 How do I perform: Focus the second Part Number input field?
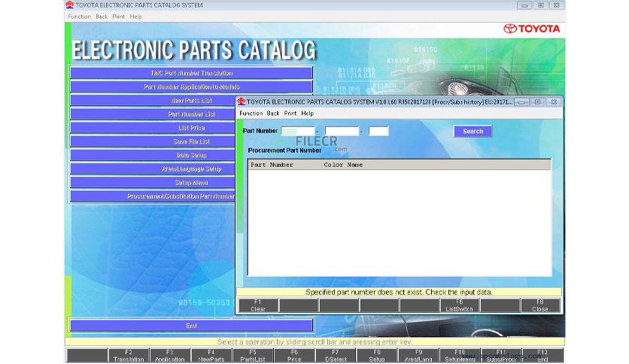[x=342, y=131]
